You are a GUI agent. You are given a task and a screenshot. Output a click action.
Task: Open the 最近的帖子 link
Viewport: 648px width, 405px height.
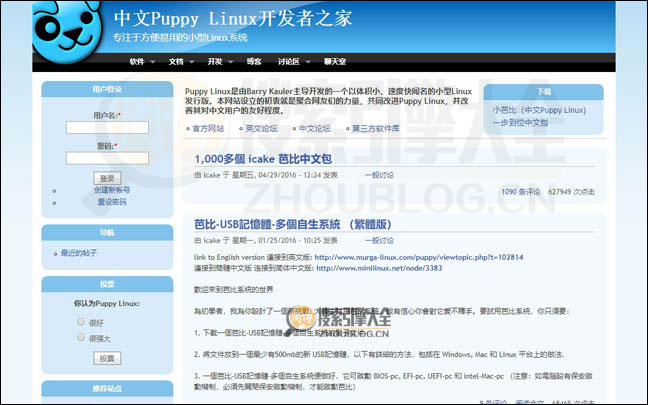point(79,253)
